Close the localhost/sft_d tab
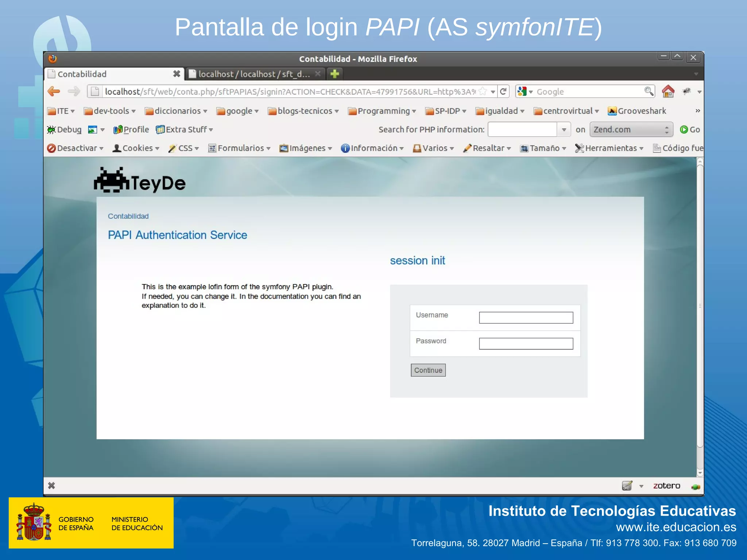The height and width of the screenshot is (560, 747). (318, 74)
